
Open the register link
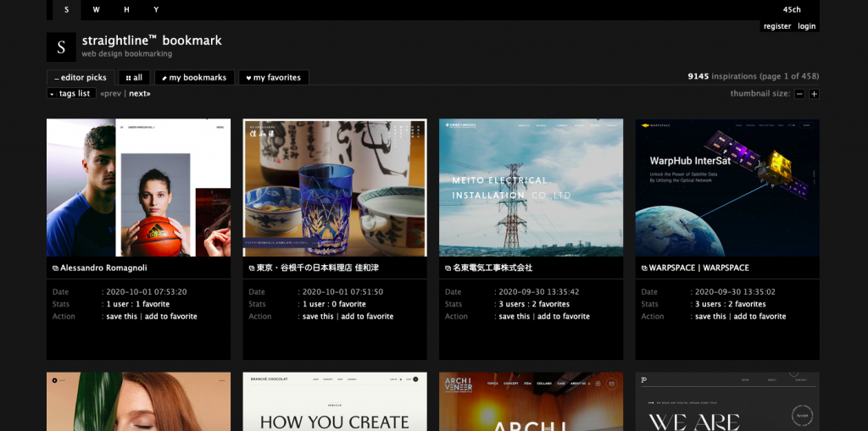(x=777, y=26)
